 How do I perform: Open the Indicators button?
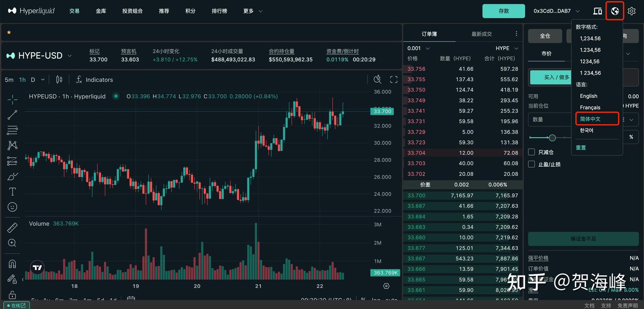(x=94, y=80)
